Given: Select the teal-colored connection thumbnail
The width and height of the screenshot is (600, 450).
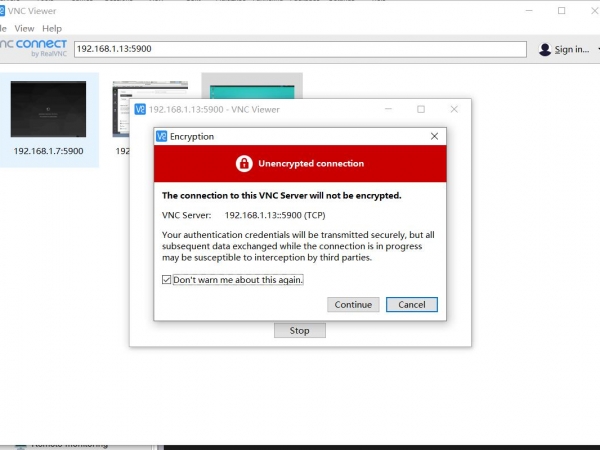Looking at the screenshot, I should coord(252,88).
